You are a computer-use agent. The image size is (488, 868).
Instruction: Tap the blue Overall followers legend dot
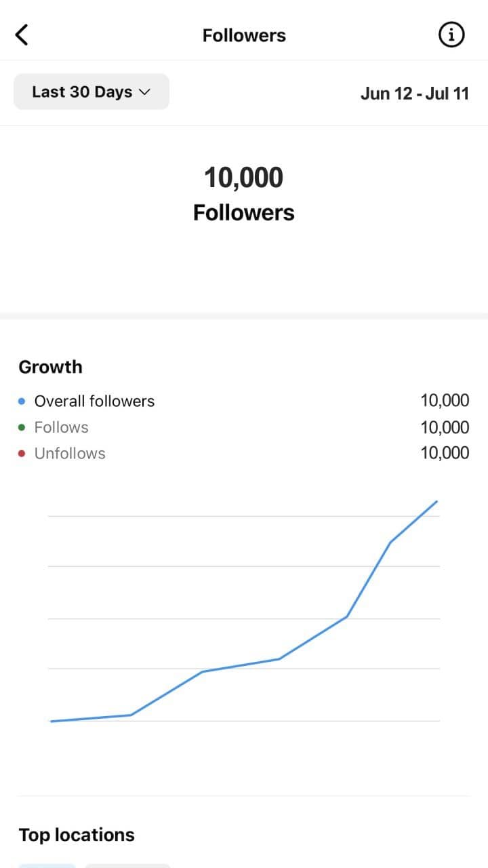[x=21, y=401]
